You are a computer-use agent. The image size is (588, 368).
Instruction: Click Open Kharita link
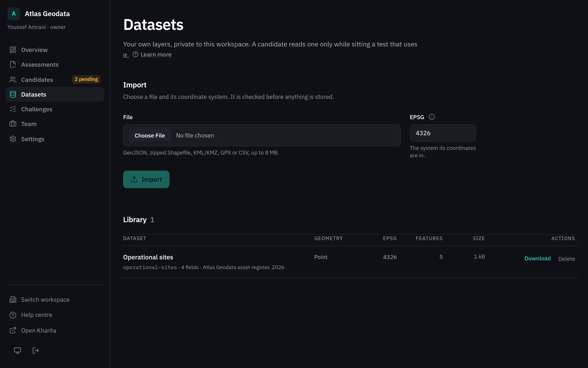click(55, 330)
